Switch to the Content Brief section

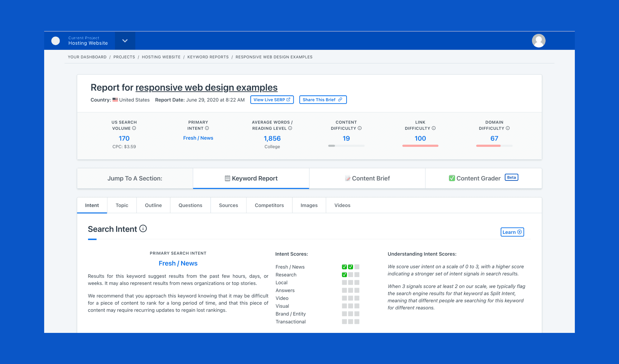tap(367, 178)
